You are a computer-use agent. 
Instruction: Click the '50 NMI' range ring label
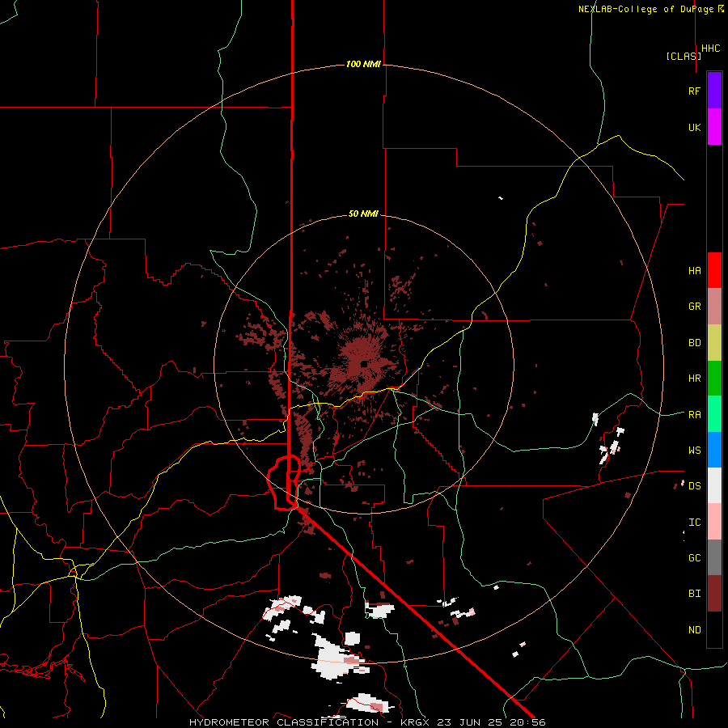pos(363,214)
